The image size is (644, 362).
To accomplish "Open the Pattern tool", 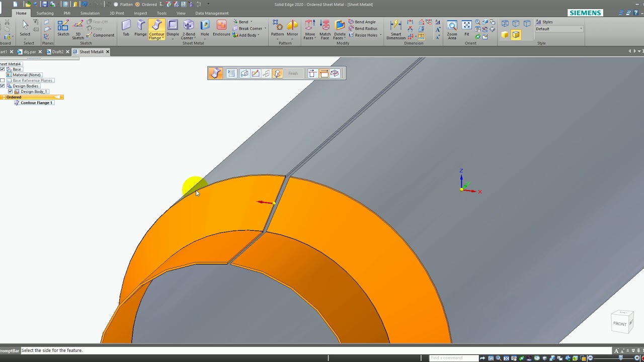I will coord(277,29).
